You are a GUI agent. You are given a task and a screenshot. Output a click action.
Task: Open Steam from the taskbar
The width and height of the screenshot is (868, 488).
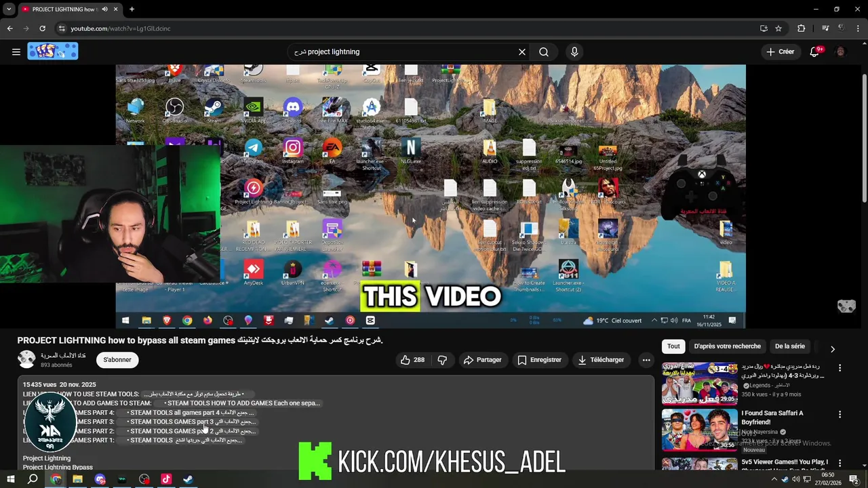(189, 479)
